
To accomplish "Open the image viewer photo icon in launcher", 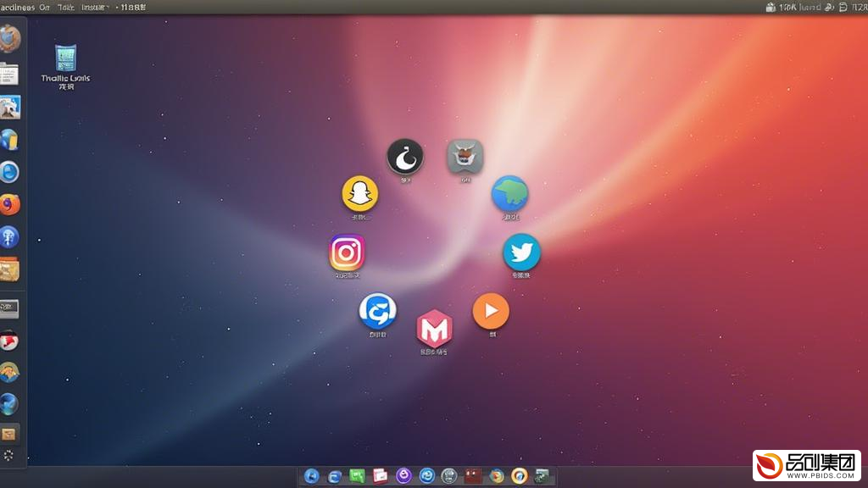I will pyautogui.click(x=10, y=107).
